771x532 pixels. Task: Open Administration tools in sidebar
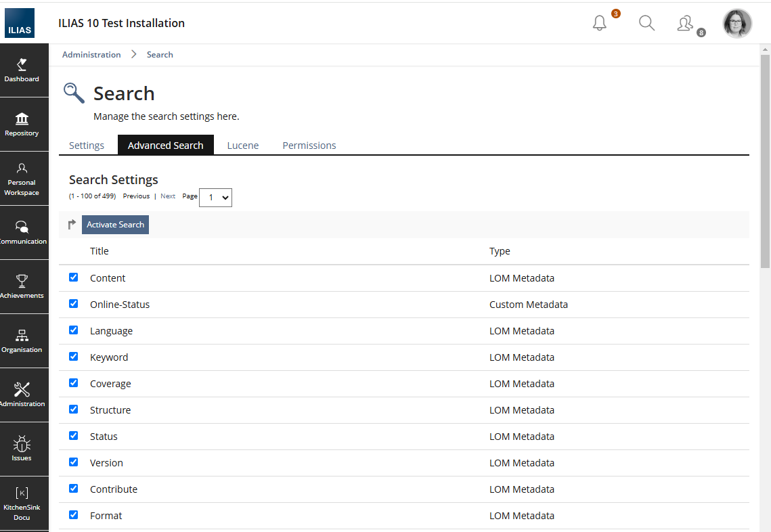[22, 395]
